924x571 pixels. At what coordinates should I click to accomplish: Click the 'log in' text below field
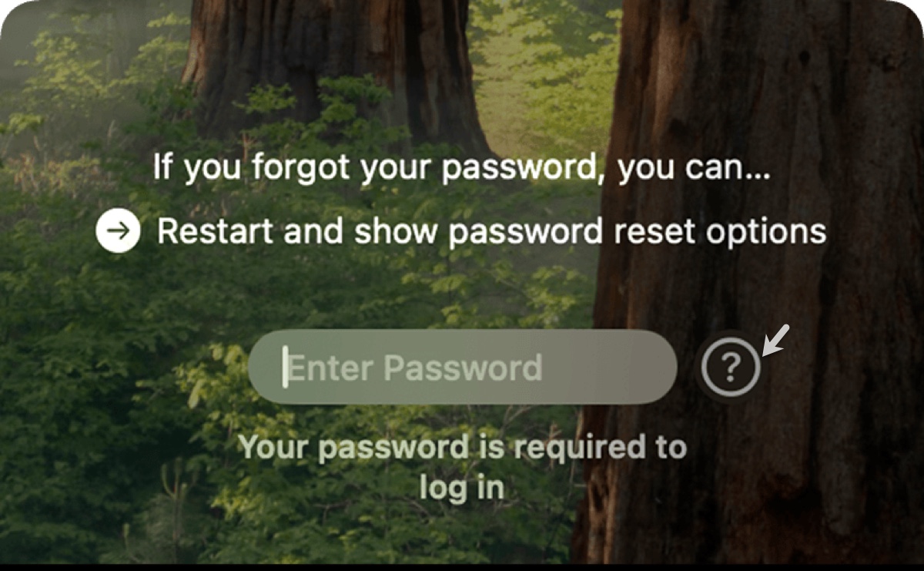461,487
